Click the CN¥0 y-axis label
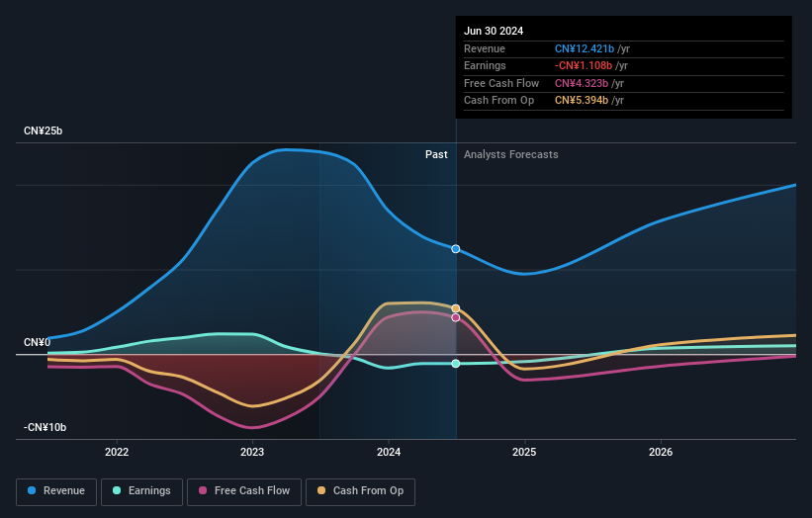 click(38, 343)
